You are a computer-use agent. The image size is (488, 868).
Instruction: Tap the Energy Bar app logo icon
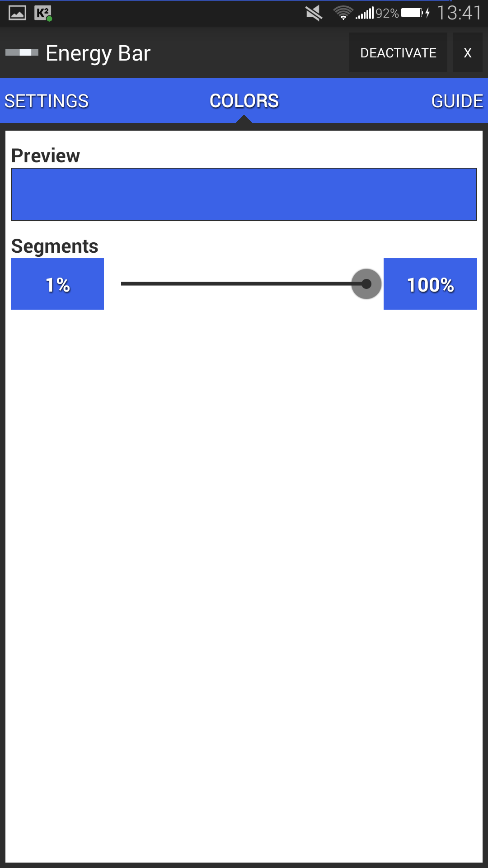[x=22, y=52]
